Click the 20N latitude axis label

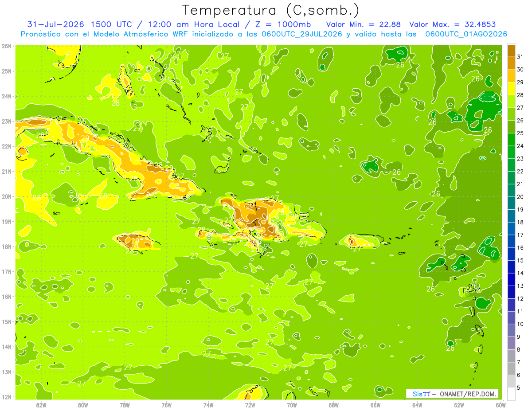click(x=7, y=196)
